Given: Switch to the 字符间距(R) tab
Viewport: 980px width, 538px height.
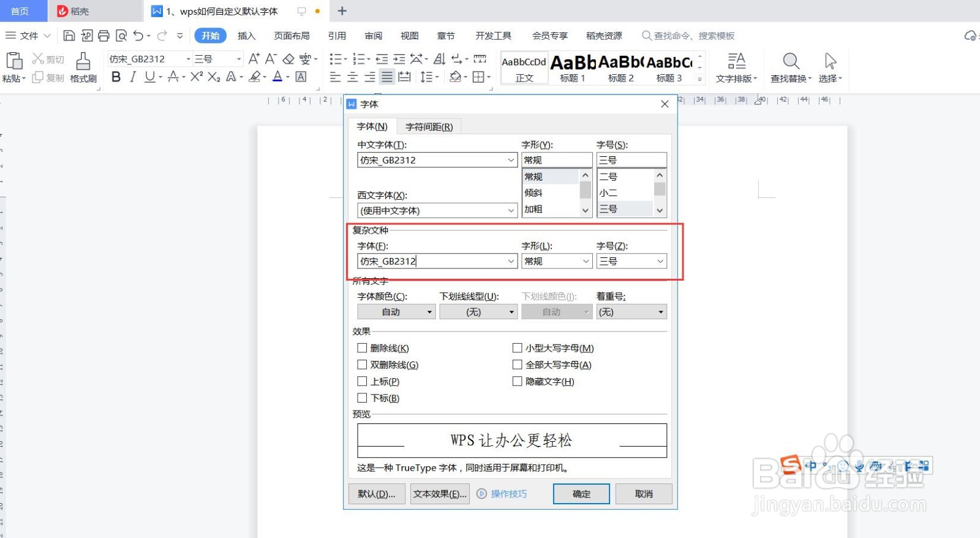Looking at the screenshot, I should (429, 127).
